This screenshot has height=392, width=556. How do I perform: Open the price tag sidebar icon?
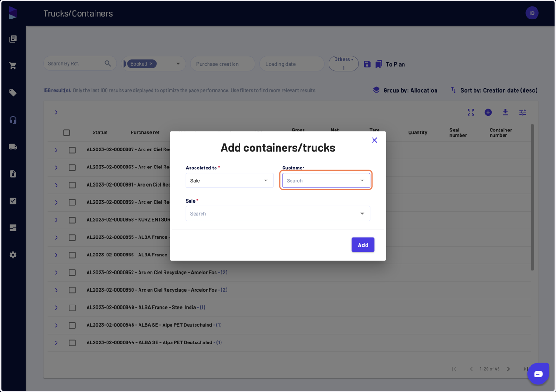click(x=13, y=93)
